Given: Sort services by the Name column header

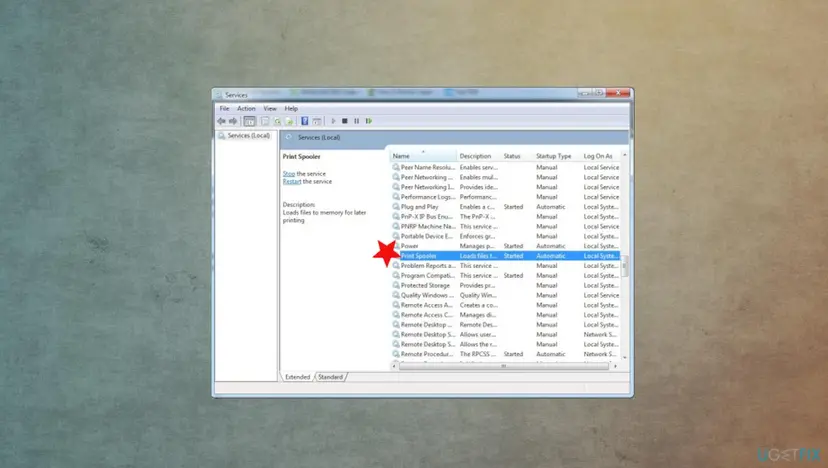Looking at the screenshot, I should point(424,156).
